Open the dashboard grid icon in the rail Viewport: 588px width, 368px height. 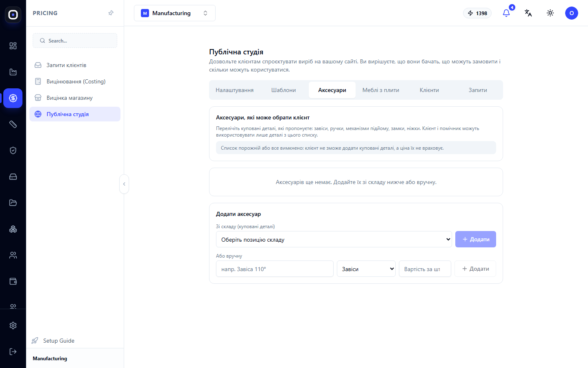pyautogui.click(x=13, y=46)
